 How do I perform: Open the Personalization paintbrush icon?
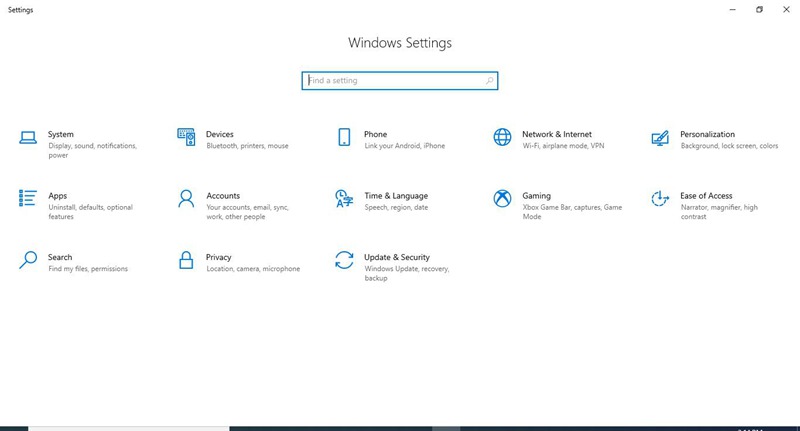click(660, 138)
